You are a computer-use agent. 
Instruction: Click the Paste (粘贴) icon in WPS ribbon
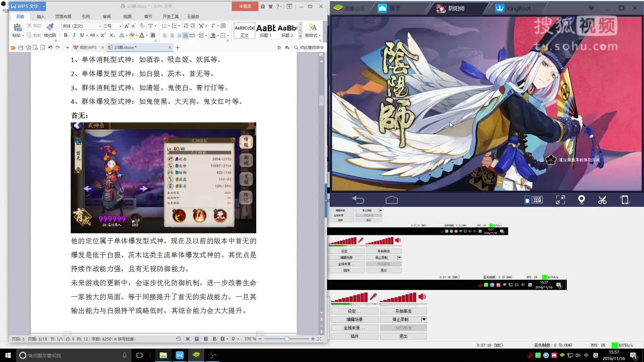(x=17, y=27)
